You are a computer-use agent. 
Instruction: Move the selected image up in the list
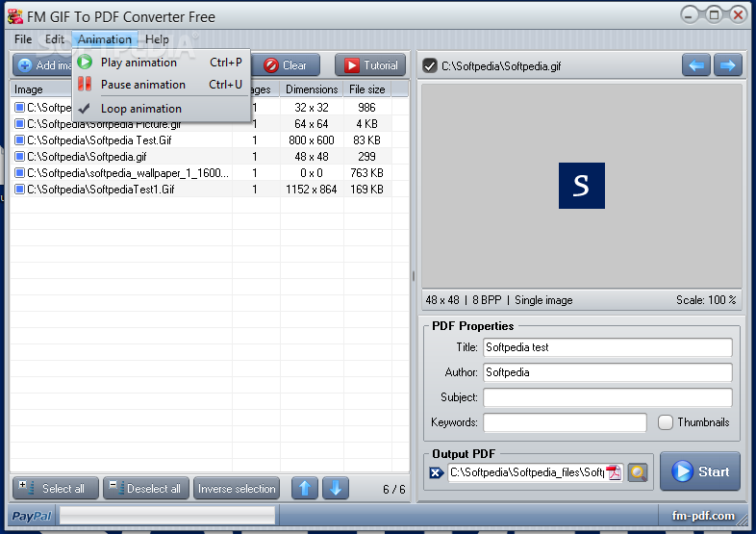pyautogui.click(x=305, y=488)
